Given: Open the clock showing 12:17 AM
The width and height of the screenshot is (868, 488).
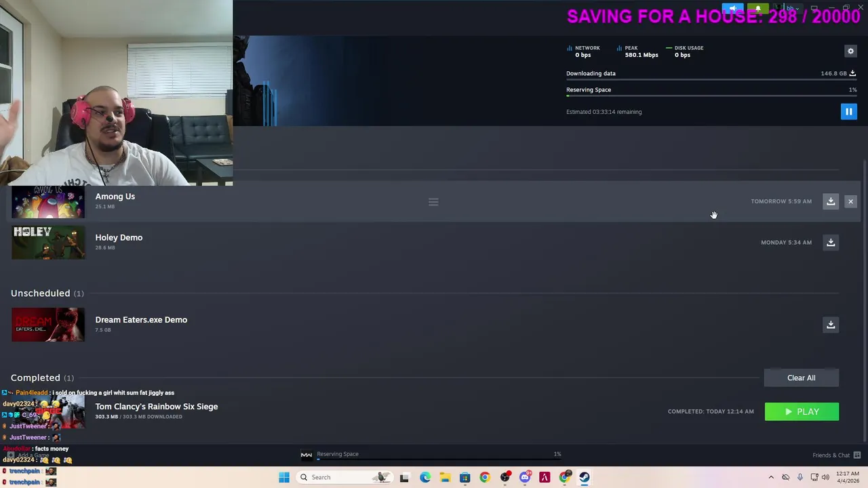Looking at the screenshot, I should point(848,477).
